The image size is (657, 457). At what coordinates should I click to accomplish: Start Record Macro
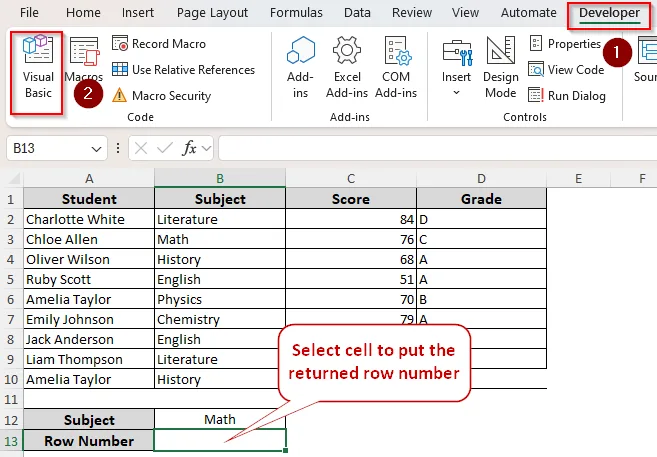[159, 44]
